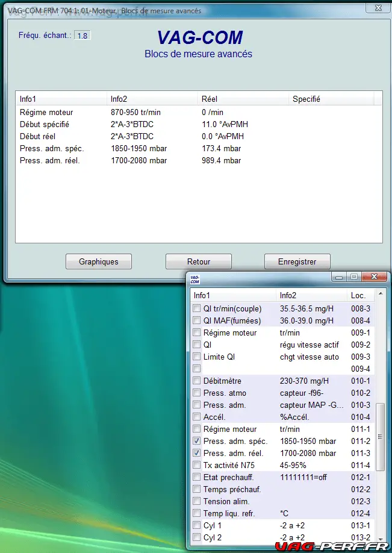Check the empty 009-4 row box
This screenshot has width=392, height=553.
tap(197, 369)
